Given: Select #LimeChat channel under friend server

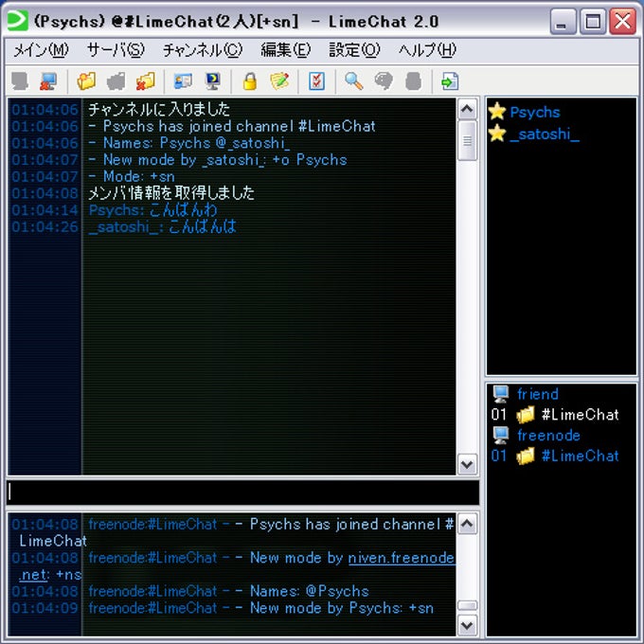Looking at the screenshot, I should (580, 415).
